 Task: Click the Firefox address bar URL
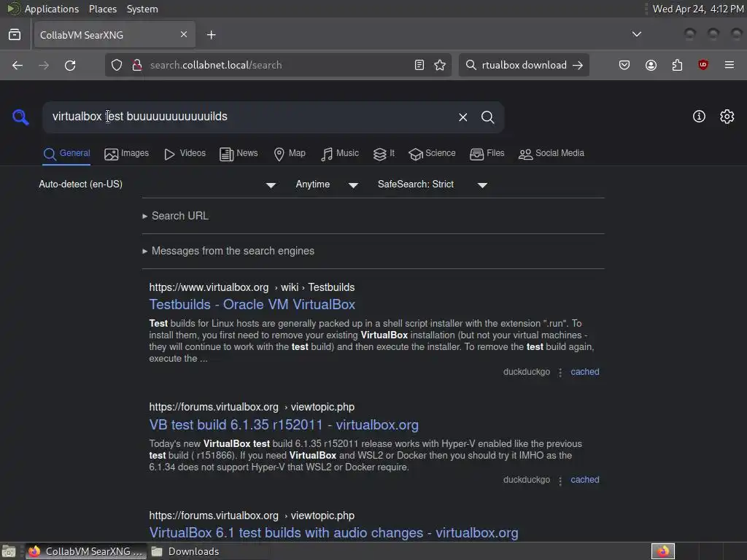pos(278,65)
